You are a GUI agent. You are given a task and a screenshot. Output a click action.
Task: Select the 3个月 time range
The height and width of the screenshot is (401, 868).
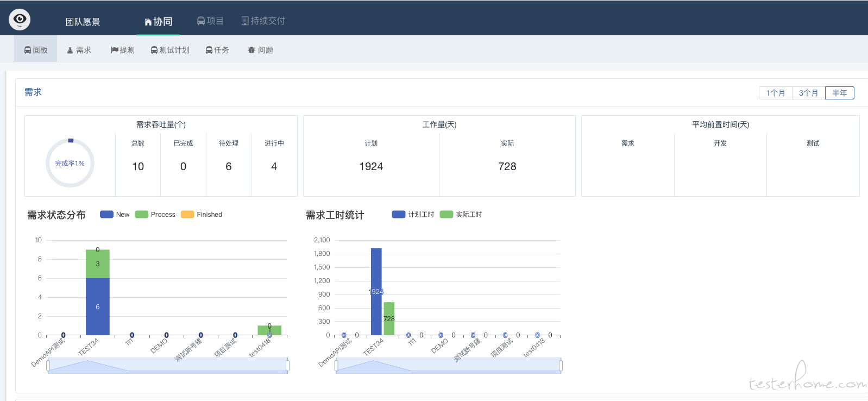(x=808, y=93)
